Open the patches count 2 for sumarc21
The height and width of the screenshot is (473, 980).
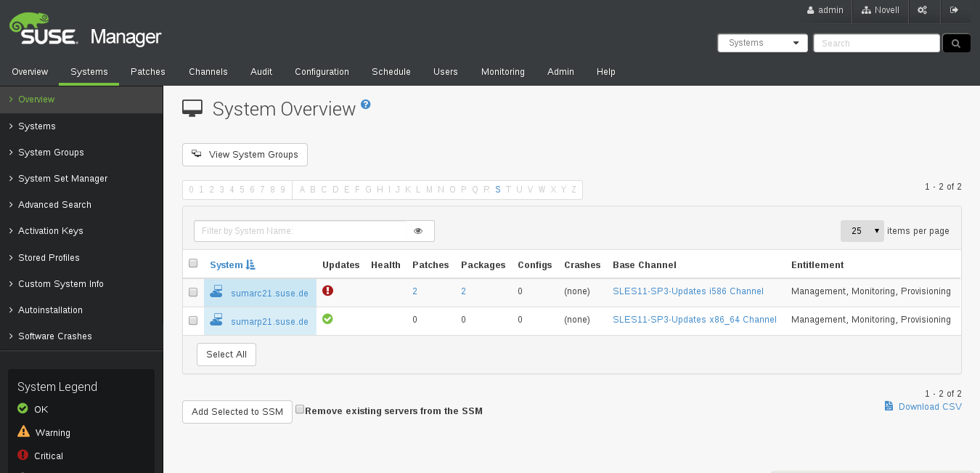point(415,291)
